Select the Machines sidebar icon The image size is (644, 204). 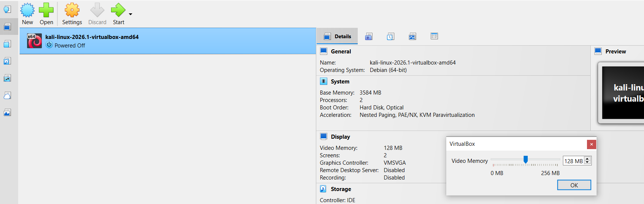[7, 27]
